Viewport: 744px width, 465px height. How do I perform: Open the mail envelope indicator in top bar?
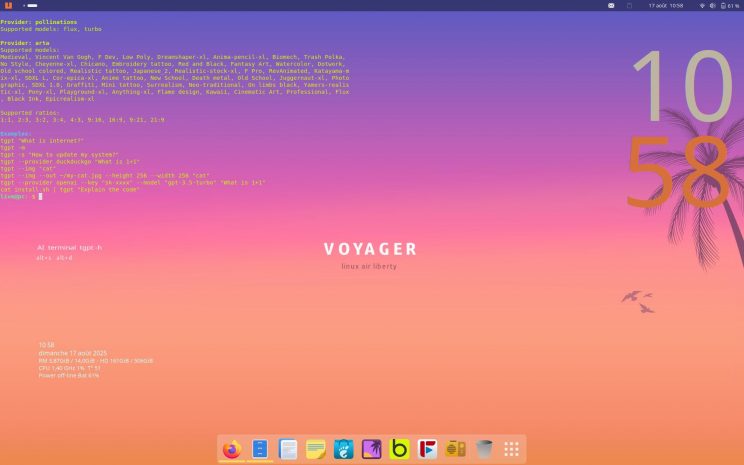pyautogui.click(x=611, y=6)
